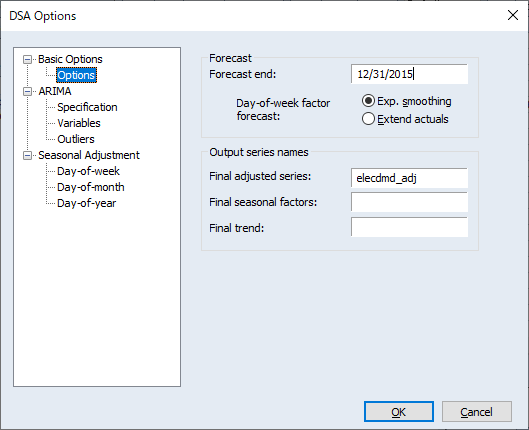
Task: Collapse the Basic Options tree node
Action: [x=27, y=60]
